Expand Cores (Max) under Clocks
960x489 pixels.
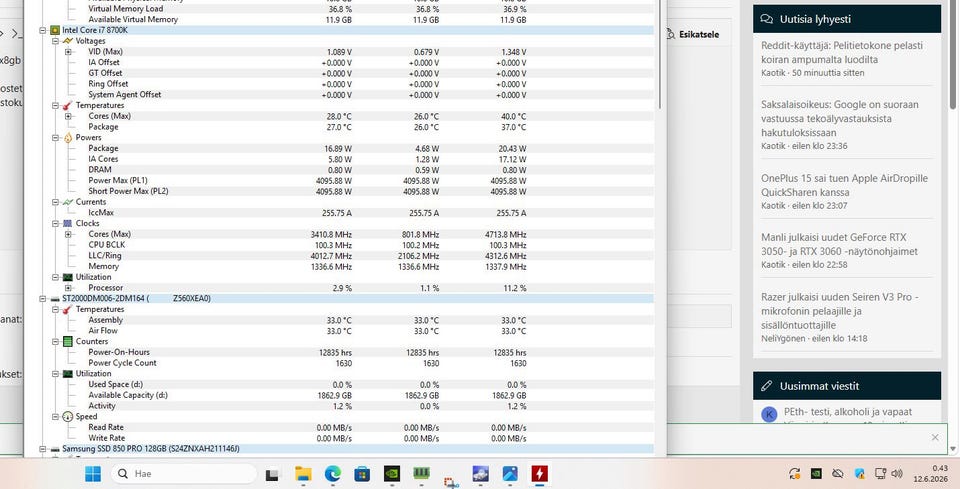click(x=69, y=234)
